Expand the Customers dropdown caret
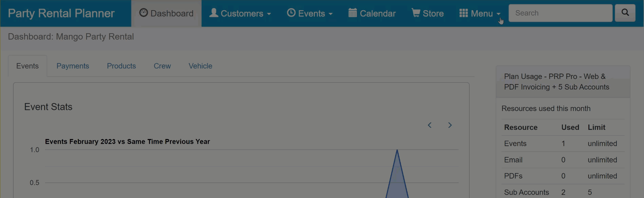 coord(269,14)
